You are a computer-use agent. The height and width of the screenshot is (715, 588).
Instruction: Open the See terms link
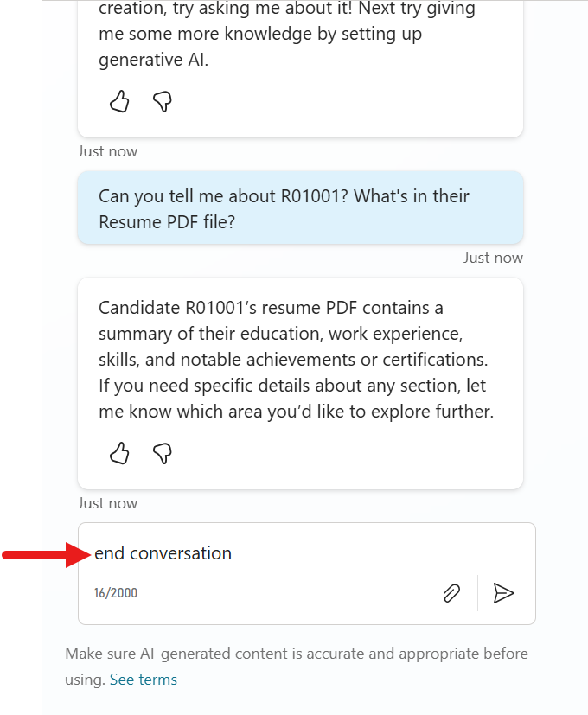click(143, 679)
